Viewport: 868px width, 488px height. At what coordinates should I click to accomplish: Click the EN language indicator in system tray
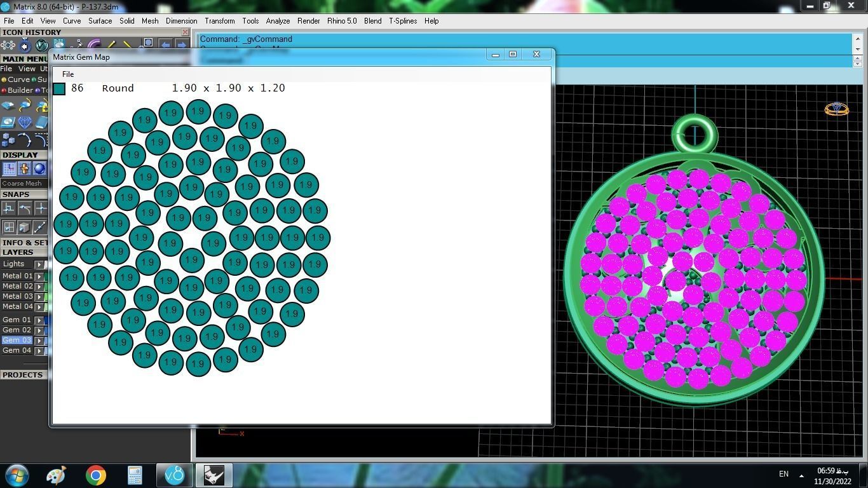pyautogui.click(x=783, y=474)
